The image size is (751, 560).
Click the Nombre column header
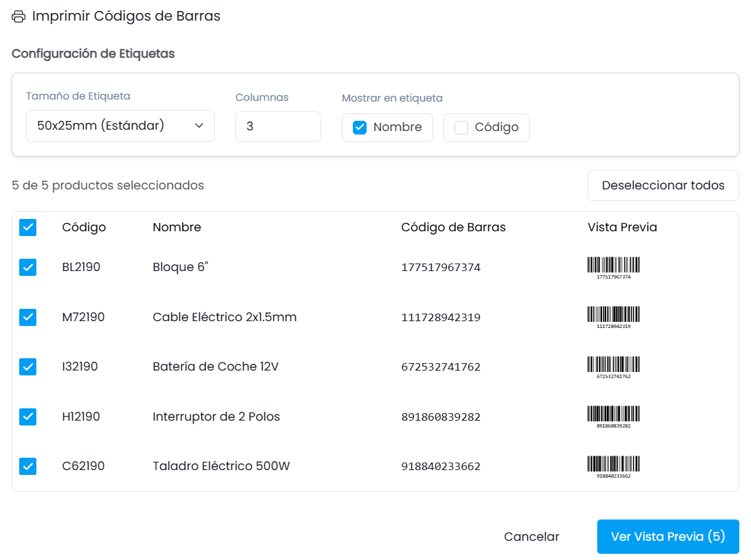pos(176,227)
